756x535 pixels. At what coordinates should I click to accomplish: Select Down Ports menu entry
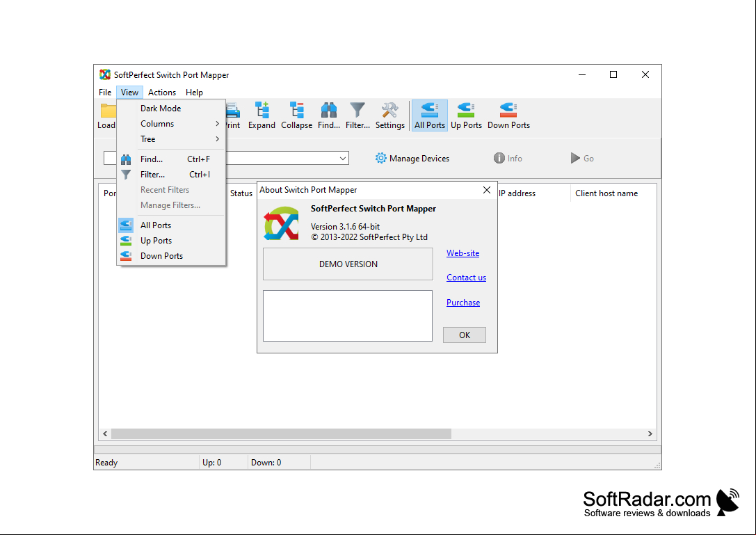point(171,256)
